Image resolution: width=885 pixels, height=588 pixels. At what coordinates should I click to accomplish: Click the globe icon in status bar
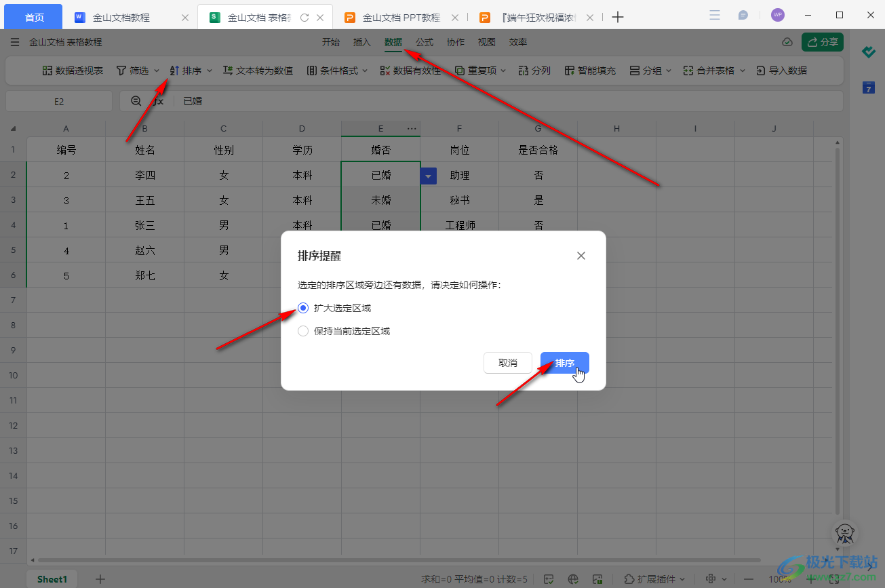pos(574,579)
